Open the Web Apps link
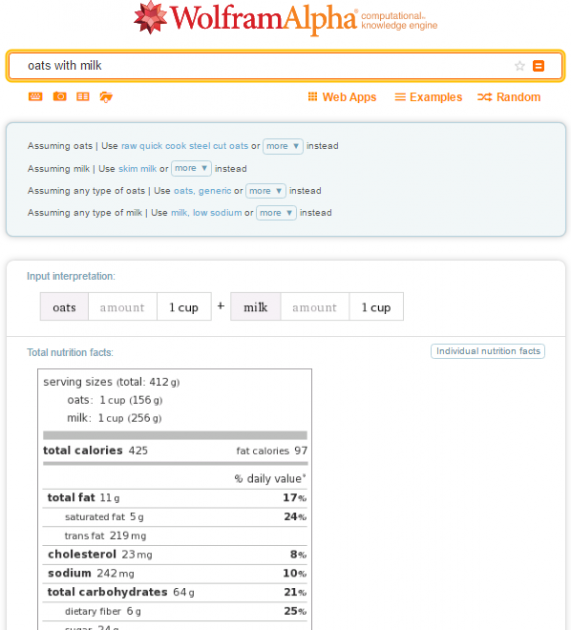 coord(349,97)
